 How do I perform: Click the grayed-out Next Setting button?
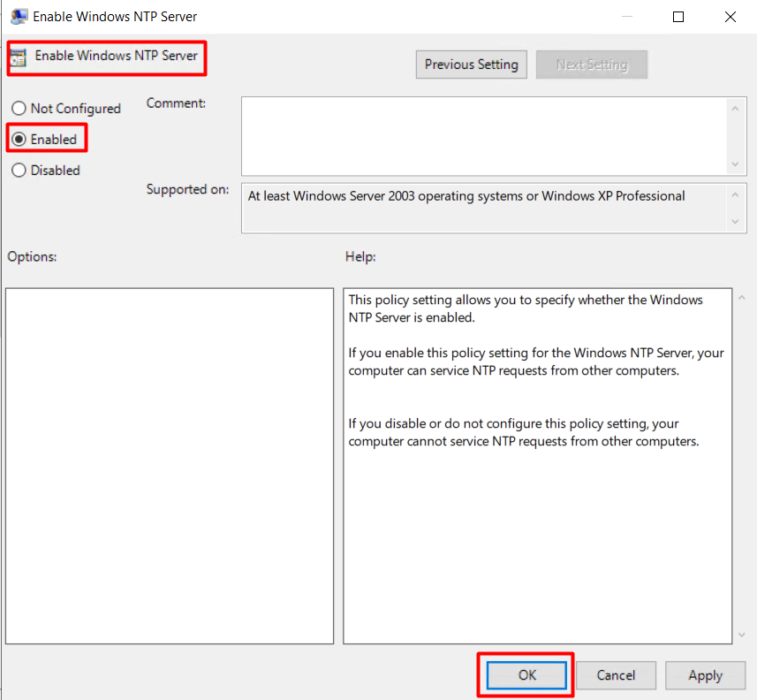tap(592, 65)
